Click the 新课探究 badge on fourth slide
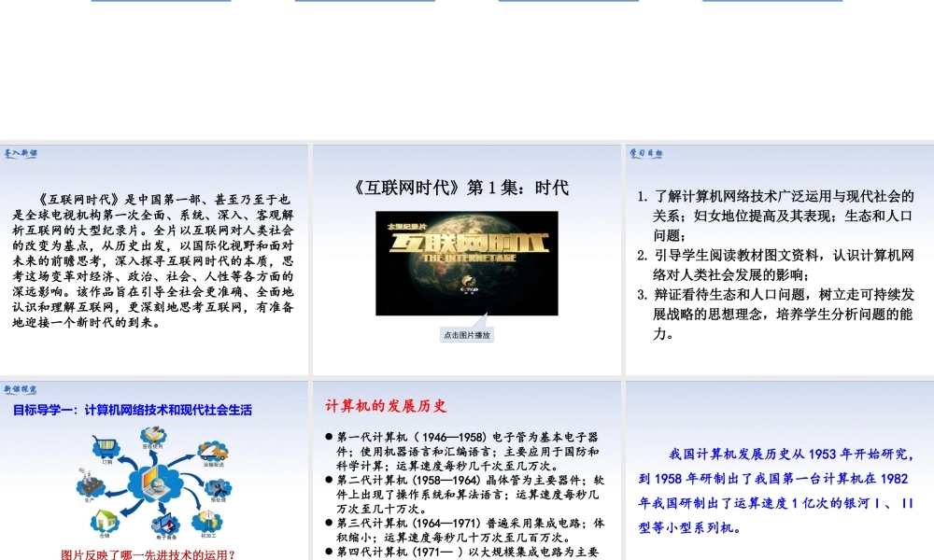This screenshot has width=934, height=560. pos(21,388)
